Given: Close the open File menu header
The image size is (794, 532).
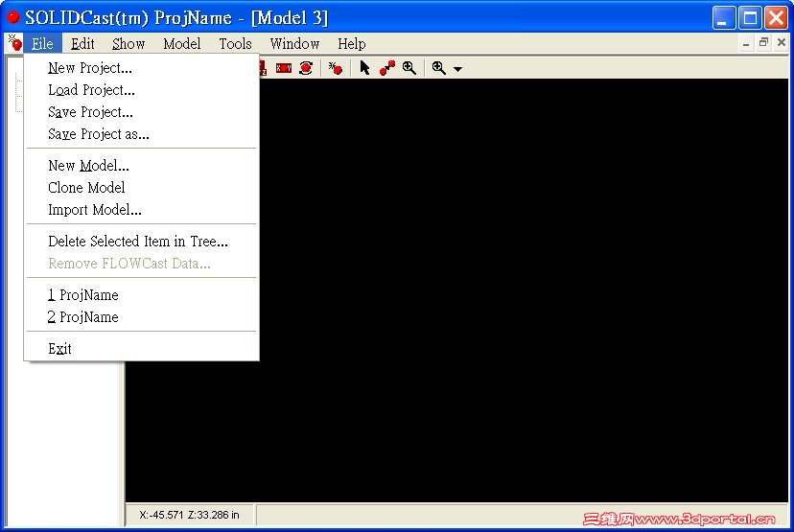Looking at the screenshot, I should pos(42,43).
